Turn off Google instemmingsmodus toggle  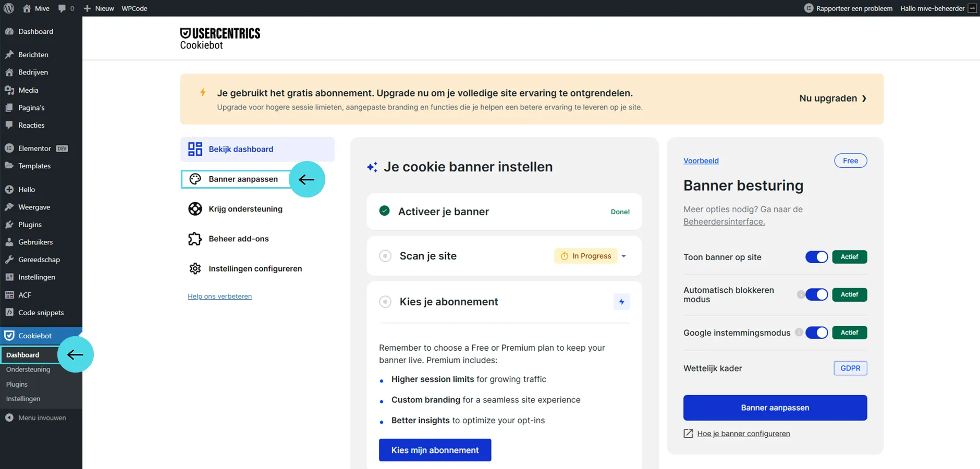pos(816,332)
